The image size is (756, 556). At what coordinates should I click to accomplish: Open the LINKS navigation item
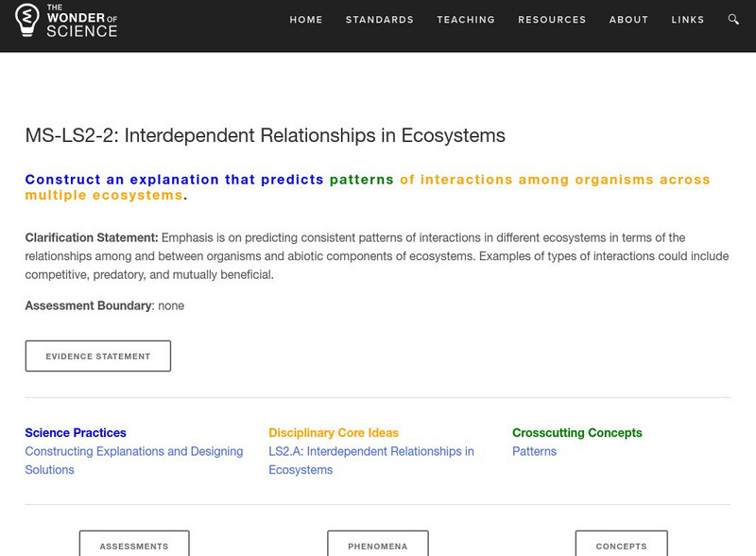click(x=689, y=19)
